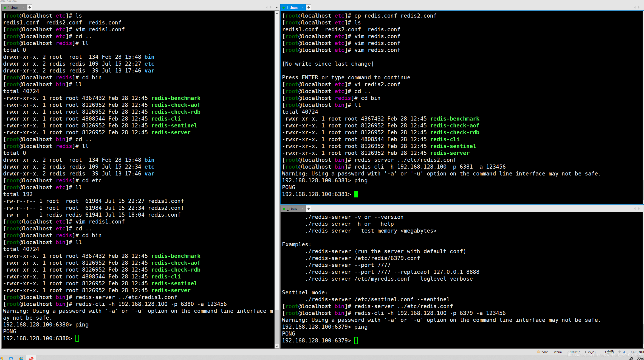Click the 'redis.conf' row dated Jul 15 18:04
This screenshot has height=360, width=644.
(92, 215)
